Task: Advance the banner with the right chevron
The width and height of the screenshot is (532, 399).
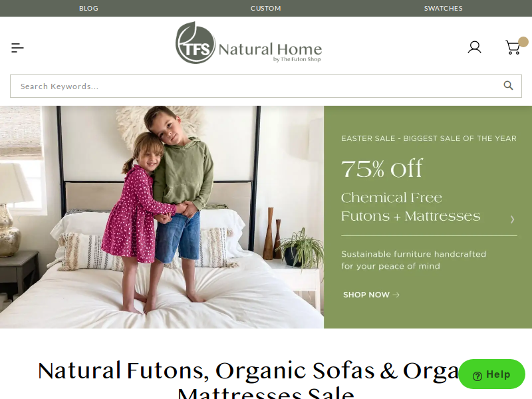Action: pos(512,219)
